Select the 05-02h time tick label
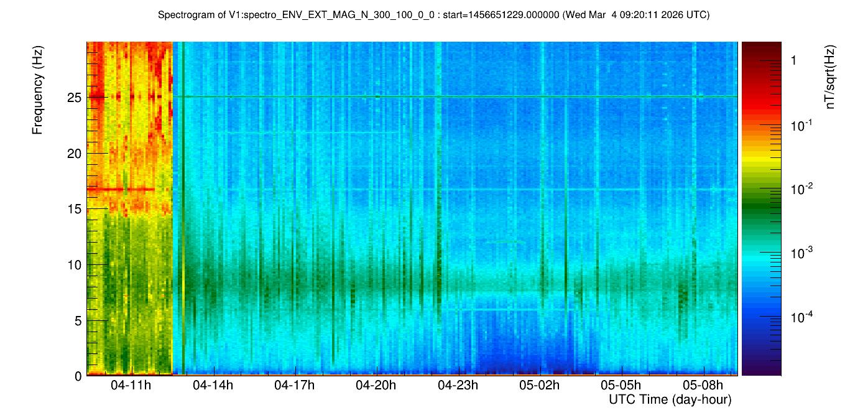868x418 pixels. (x=539, y=385)
